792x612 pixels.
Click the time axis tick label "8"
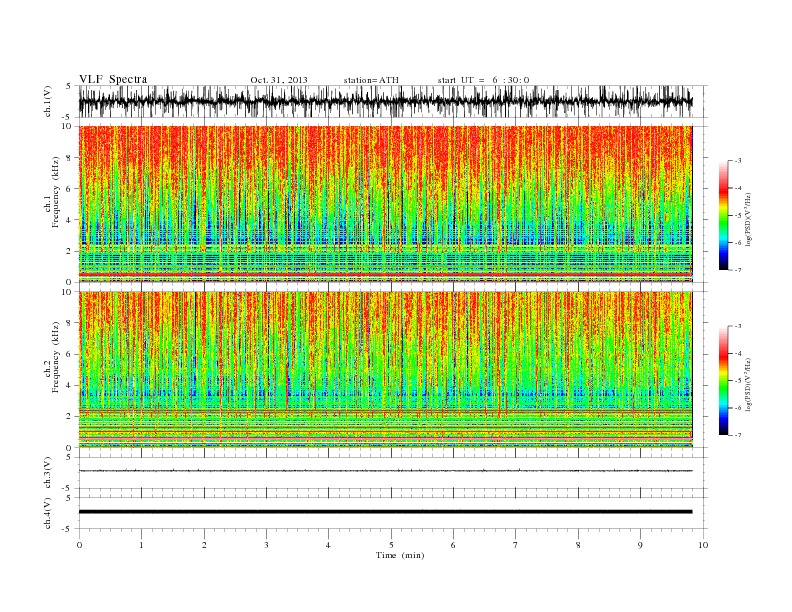578,545
